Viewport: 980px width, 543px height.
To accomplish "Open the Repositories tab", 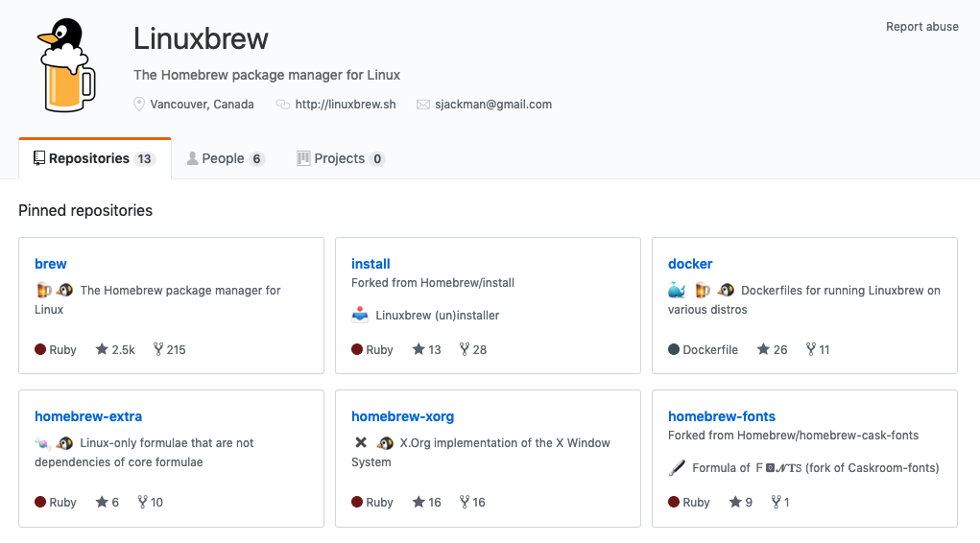I will 95,158.
